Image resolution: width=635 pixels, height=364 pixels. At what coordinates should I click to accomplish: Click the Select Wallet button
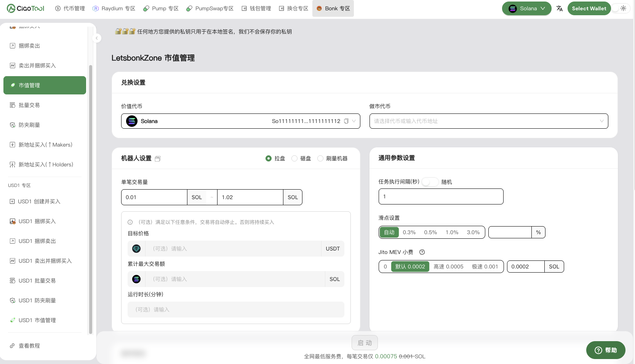pyautogui.click(x=589, y=8)
